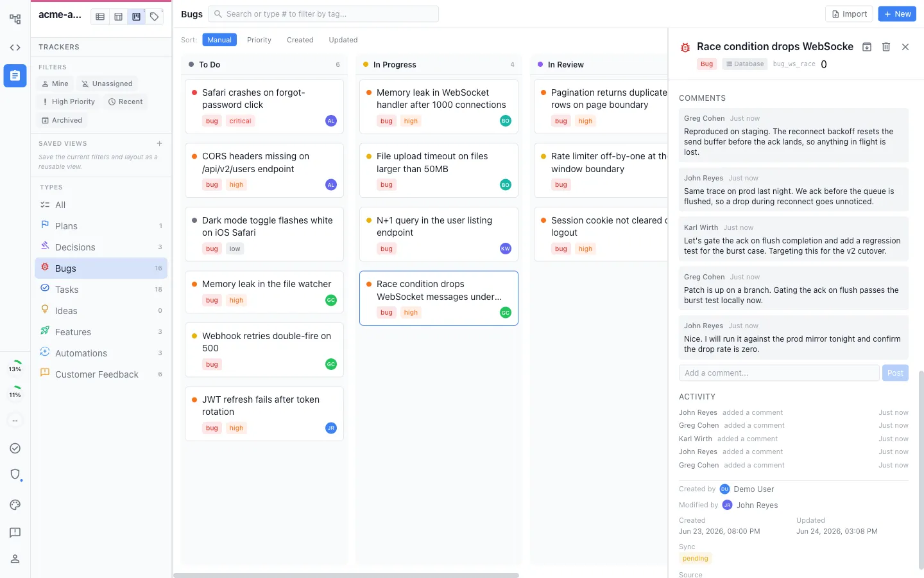The height and width of the screenshot is (578, 924).
Task: Click the Database tag in detail header
Action: (745, 64)
